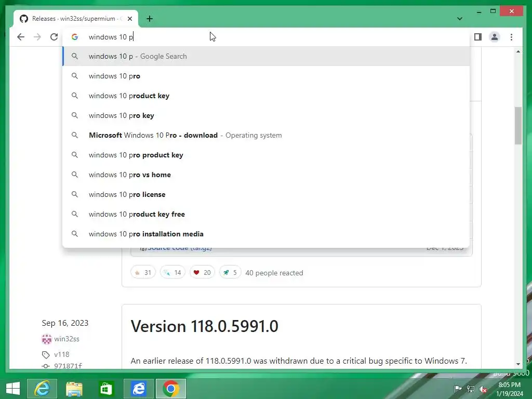Choose 'windows 10 p - Google Search' suggestion

(x=266, y=56)
